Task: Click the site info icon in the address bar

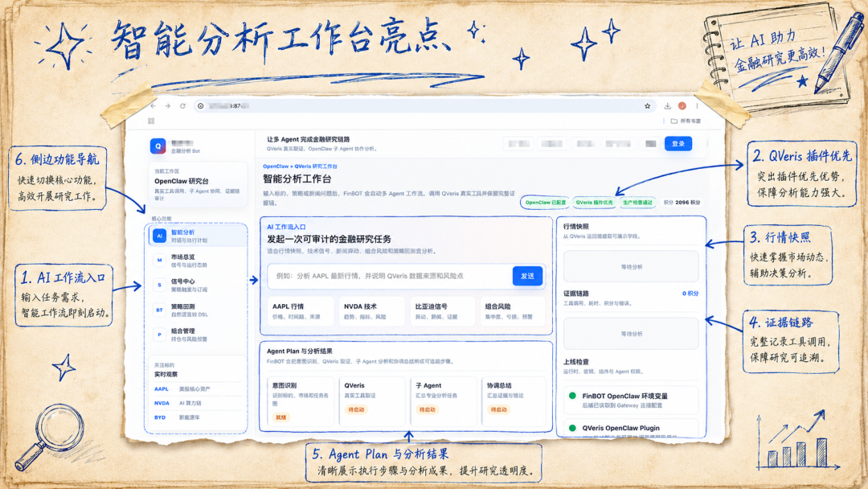Action: point(200,106)
